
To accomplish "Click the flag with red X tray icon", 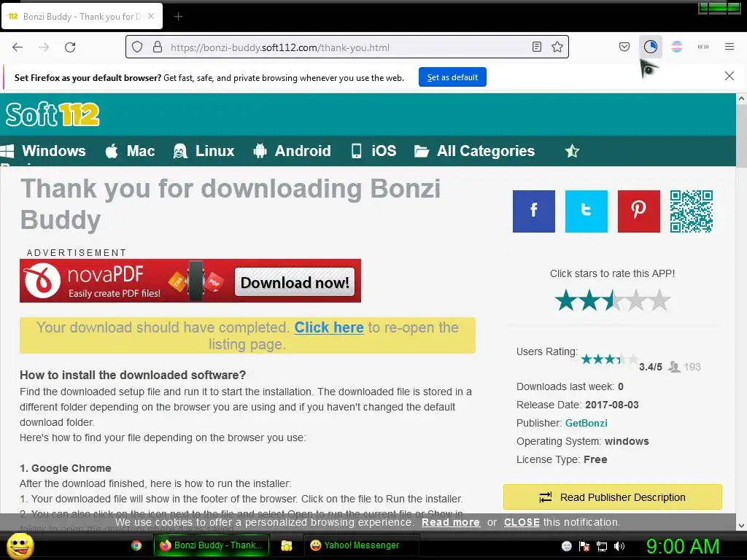I will point(584,546).
